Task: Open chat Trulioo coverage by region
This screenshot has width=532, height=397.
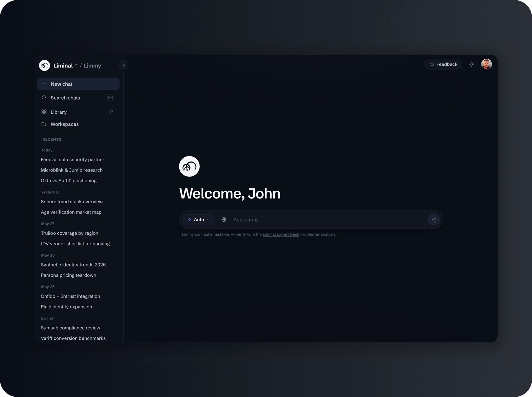Action: tap(69, 233)
